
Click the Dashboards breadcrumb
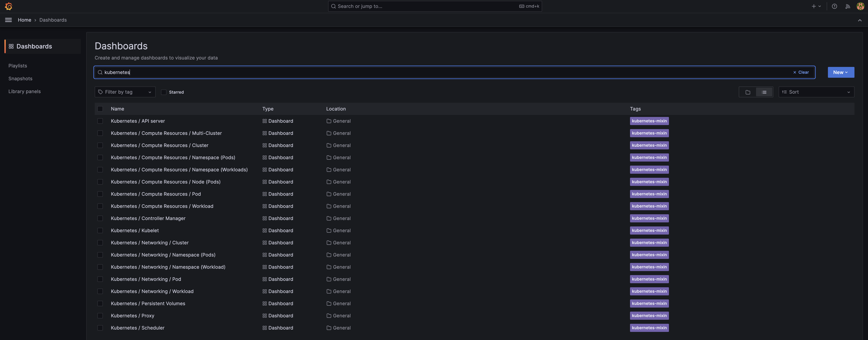point(53,20)
